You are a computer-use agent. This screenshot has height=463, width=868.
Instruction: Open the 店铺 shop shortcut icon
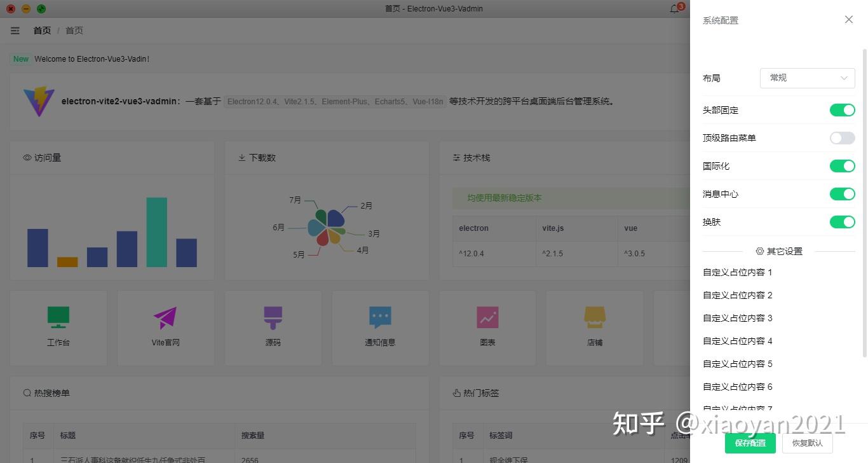(x=594, y=324)
